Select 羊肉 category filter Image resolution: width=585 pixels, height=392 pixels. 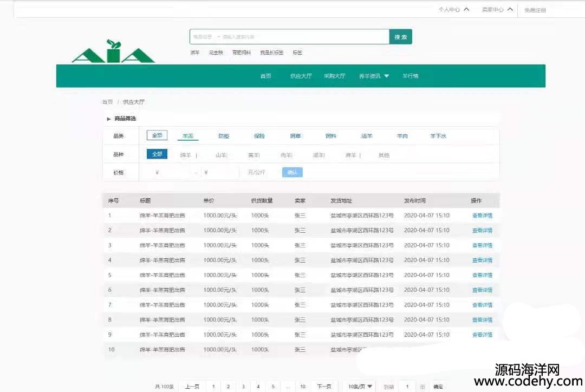click(402, 136)
